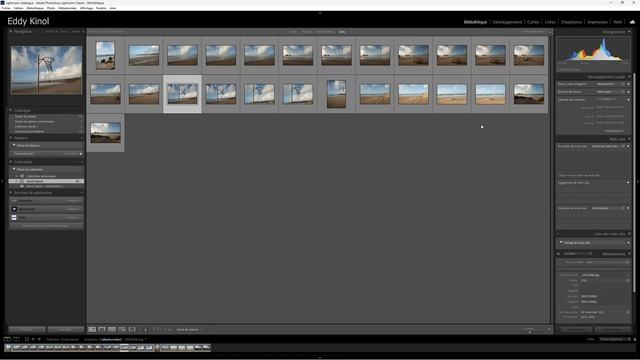Collapse the Mots-clés panel

(x=629, y=139)
